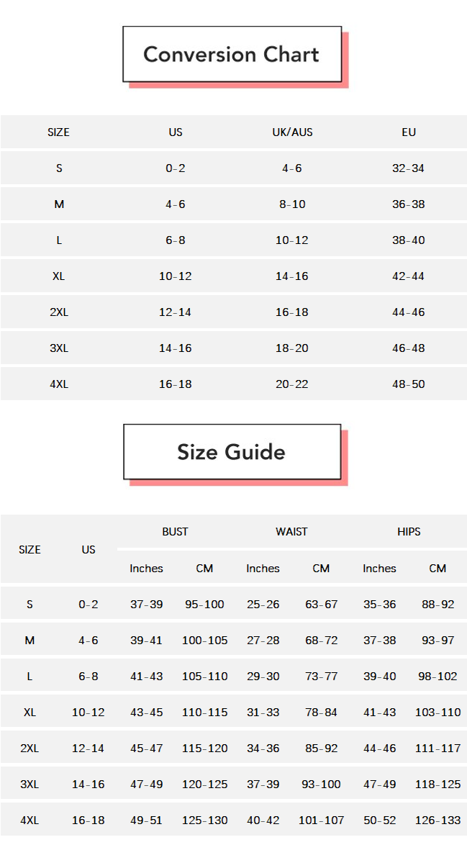
Task: Select the EU column header
Action: pos(409,132)
